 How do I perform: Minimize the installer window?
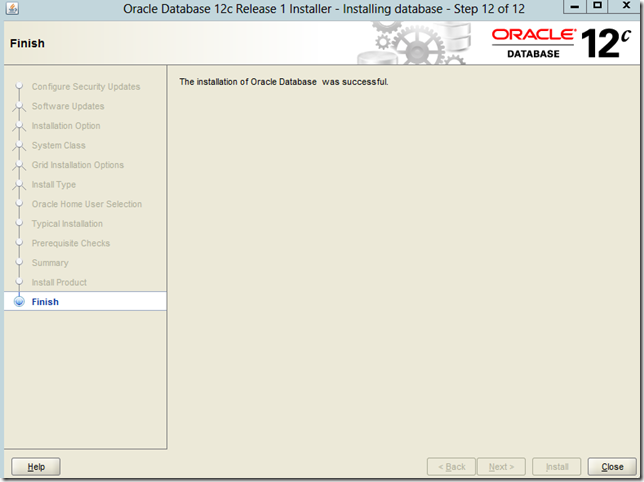574,7
